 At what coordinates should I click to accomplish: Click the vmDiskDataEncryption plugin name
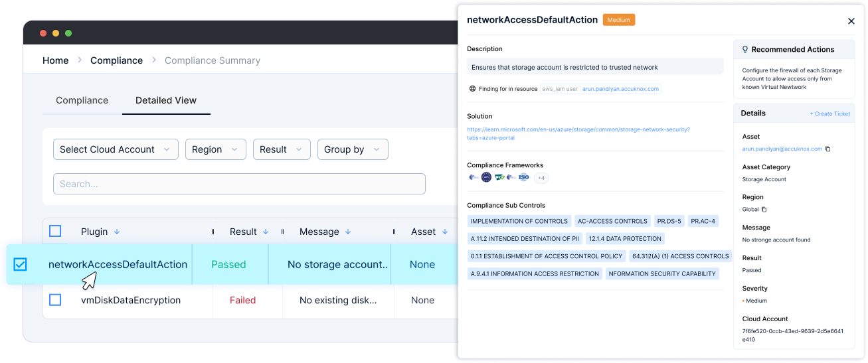point(131,300)
